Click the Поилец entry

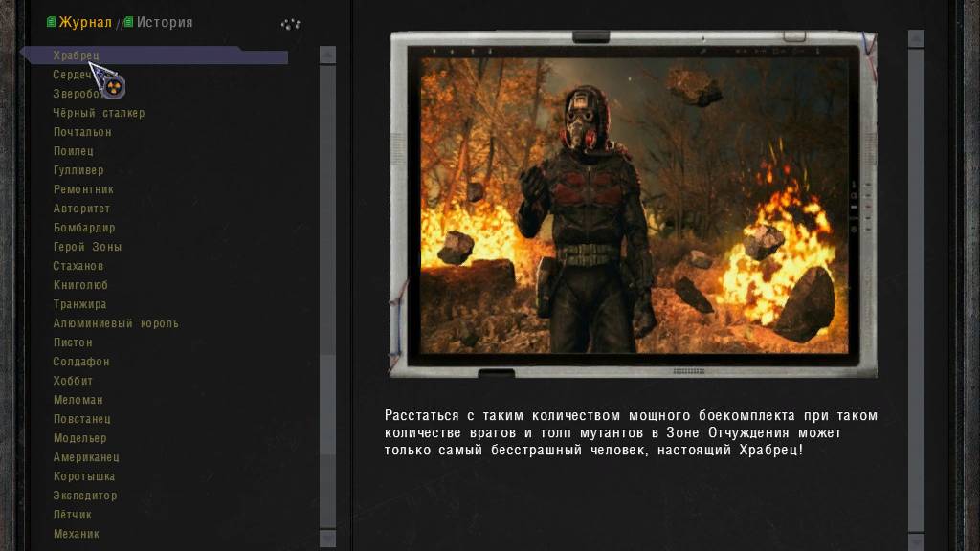tap(73, 151)
